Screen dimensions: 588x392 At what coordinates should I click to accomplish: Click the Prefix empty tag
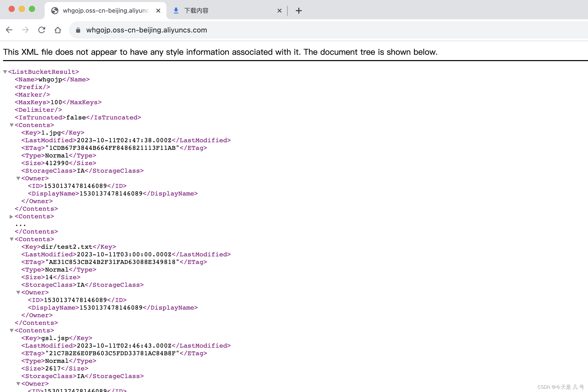click(32, 87)
